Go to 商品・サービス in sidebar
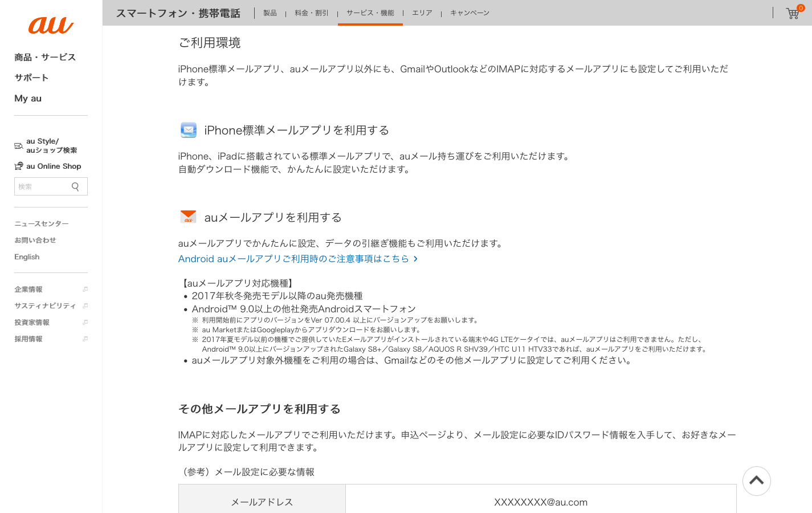The width and height of the screenshot is (812, 513). (x=45, y=57)
